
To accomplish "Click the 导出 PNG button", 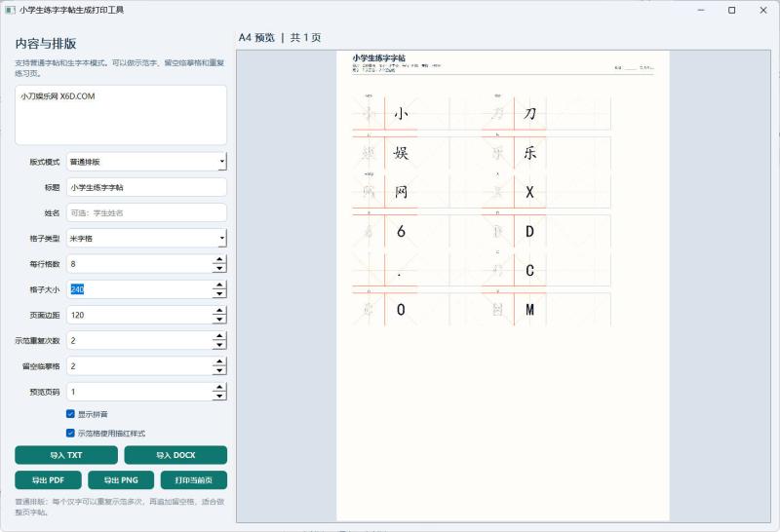I will tap(121, 479).
